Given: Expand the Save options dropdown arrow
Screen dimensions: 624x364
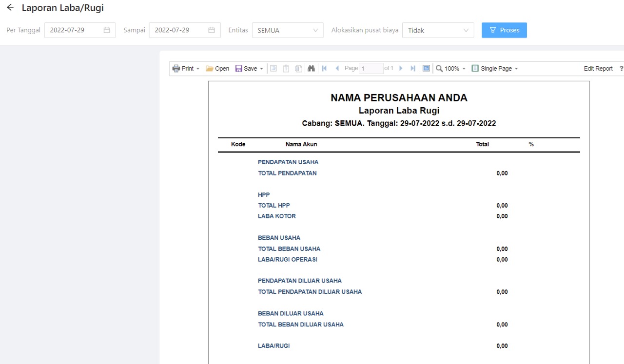Looking at the screenshot, I should [x=261, y=69].
